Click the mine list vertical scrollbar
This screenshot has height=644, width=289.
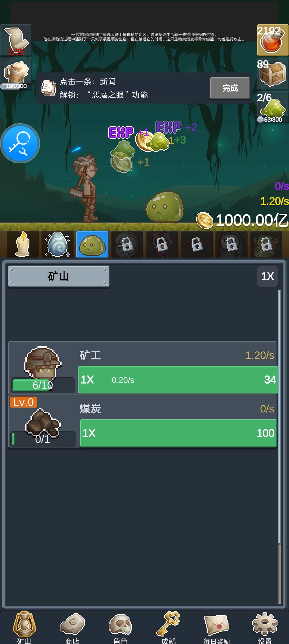coord(280,447)
